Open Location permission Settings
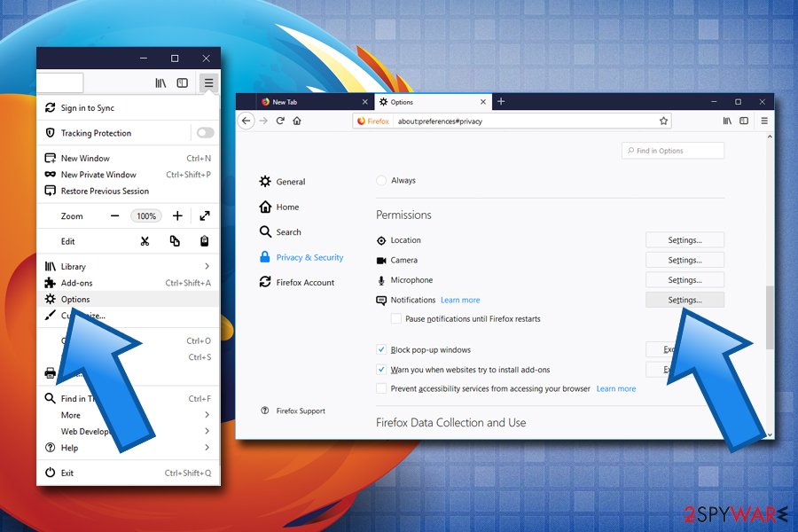This screenshot has height=532, width=798. coord(685,239)
